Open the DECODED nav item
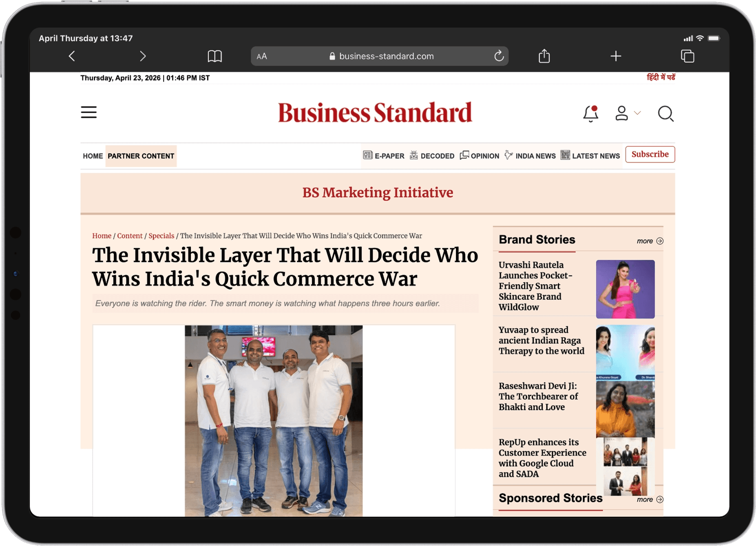 (x=432, y=156)
